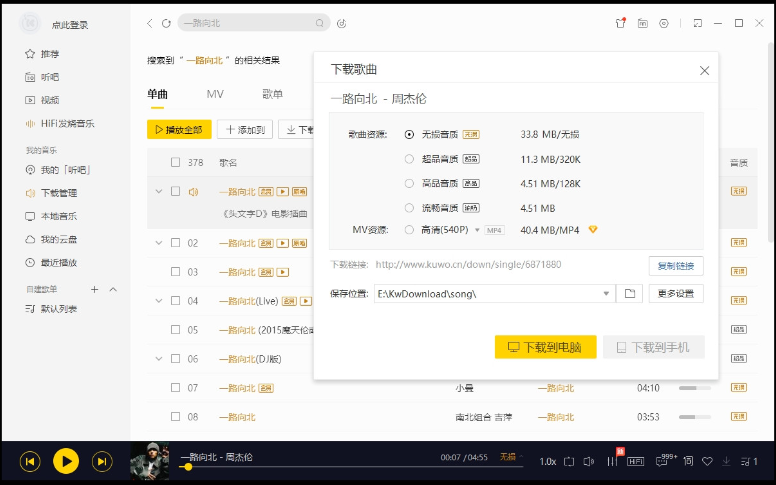Viewport: 776px width, 485px height.
Task: Click the MV play badge on row 03
Action: pos(283,272)
